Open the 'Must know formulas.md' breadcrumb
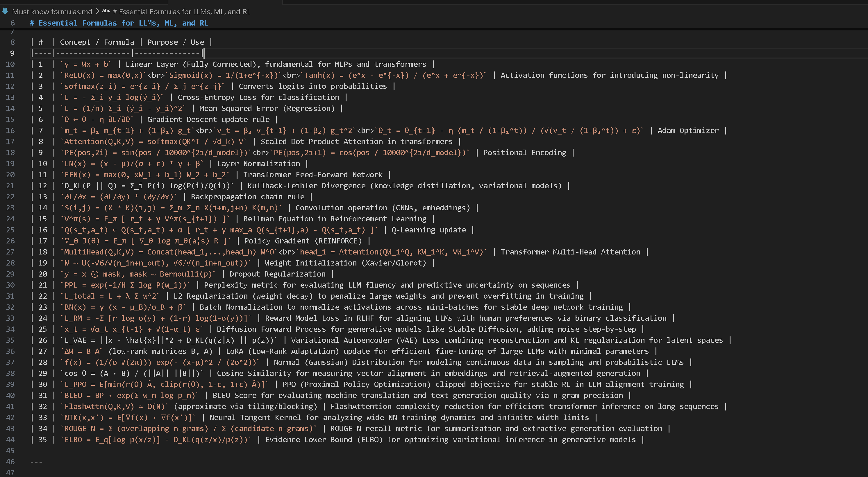Viewport: 868px width, 477px height. click(x=52, y=12)
